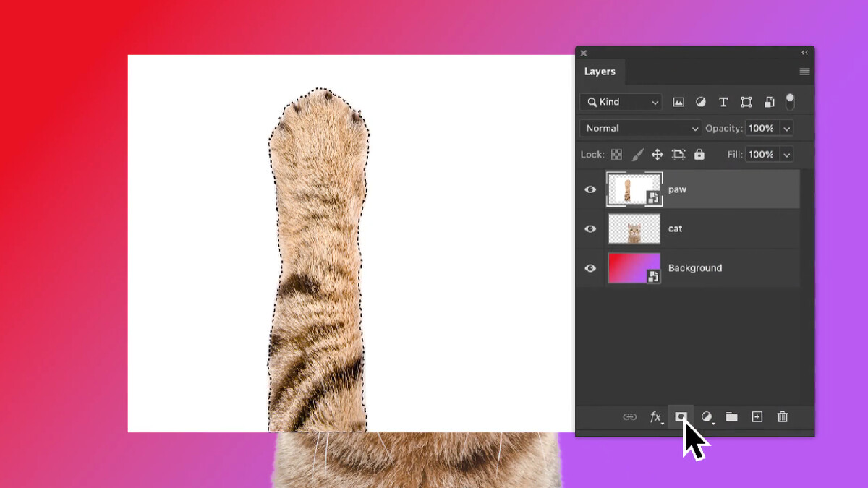This screenshot has height=488, width=868.
Task: Select the cat layer thumbnail
Action: [634, 228]
